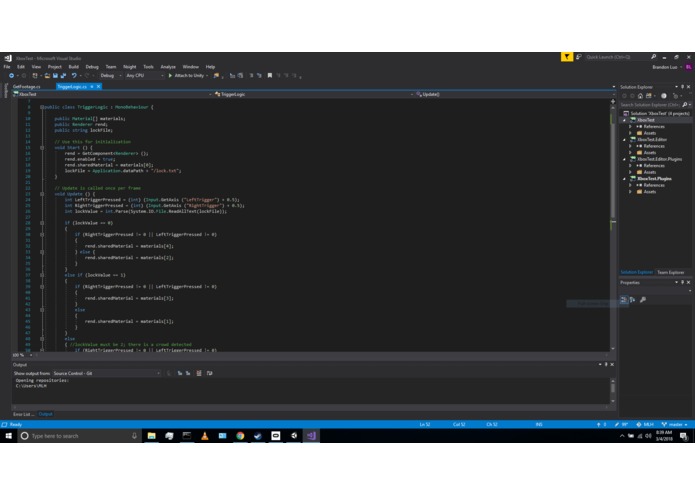Click the Open File folder icon
695x494 pixels.
click(47, 76)
